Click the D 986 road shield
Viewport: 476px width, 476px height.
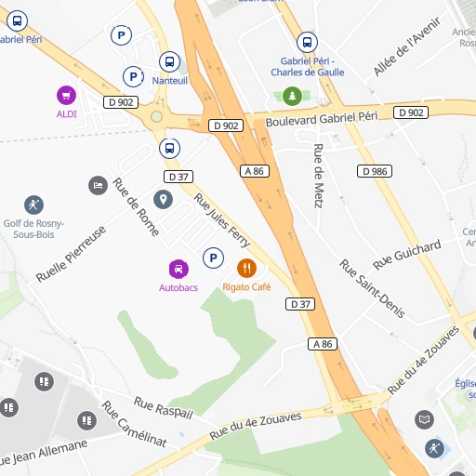[375, 171]
